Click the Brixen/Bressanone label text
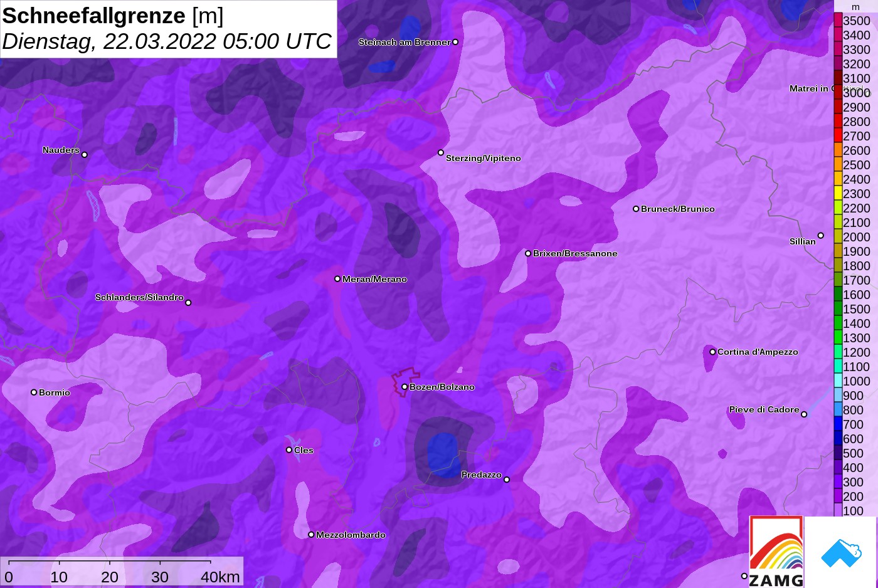878x588 pixels. (575, 253)
